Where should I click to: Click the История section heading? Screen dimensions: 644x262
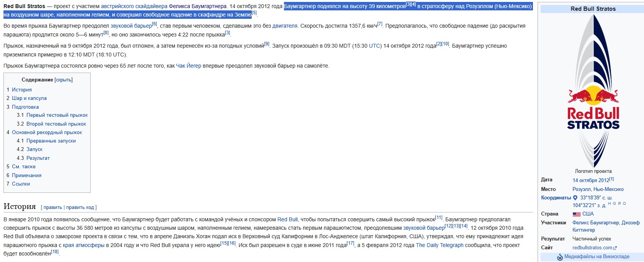tap(20, 207)
